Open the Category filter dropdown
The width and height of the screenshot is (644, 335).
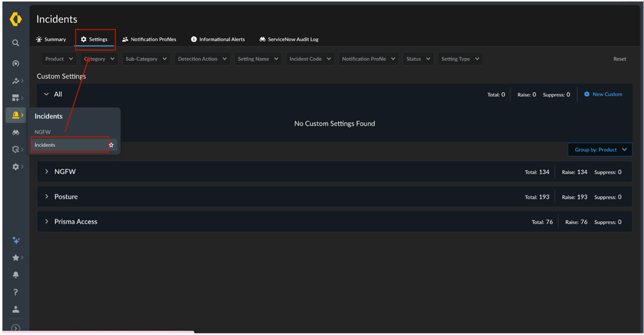[x=99, y=59]
